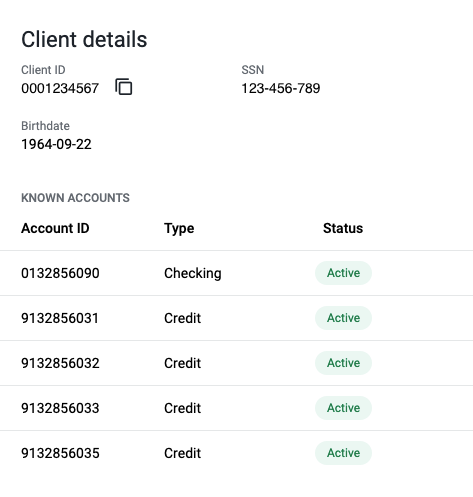Select the Client ID number 0001234567

[x=60, y=88]
